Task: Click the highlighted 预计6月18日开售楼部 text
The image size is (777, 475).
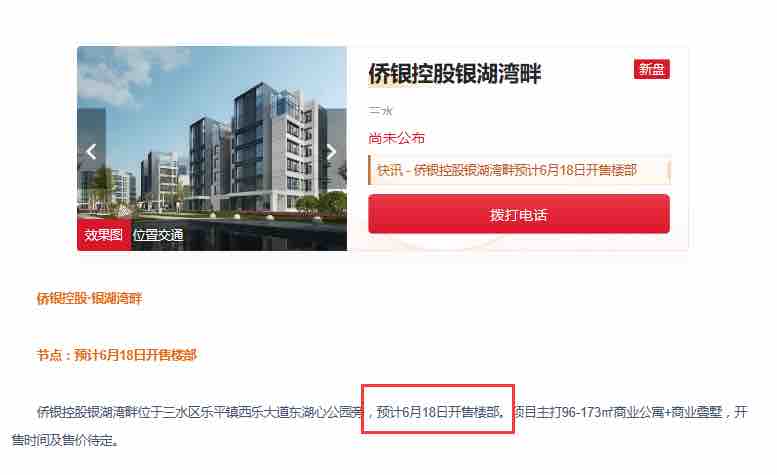Action: (438, 412)
